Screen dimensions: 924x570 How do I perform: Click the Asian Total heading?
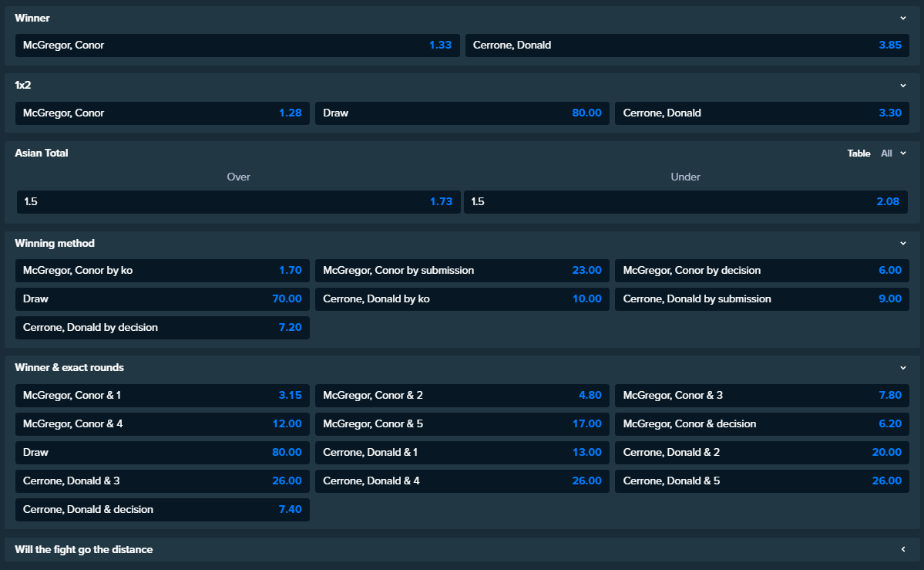42,153
